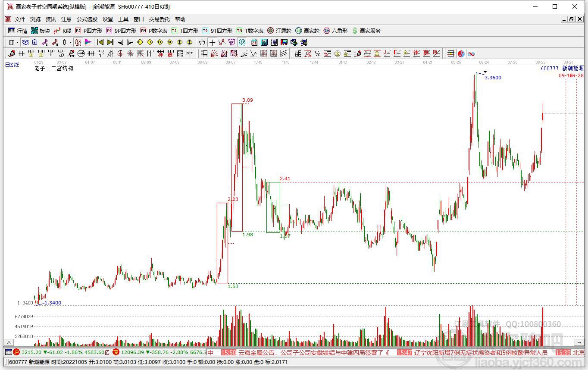Open the 设置 menu
Image resolution: width=588 pixels, height=370 pixels.
pos(108,19)
